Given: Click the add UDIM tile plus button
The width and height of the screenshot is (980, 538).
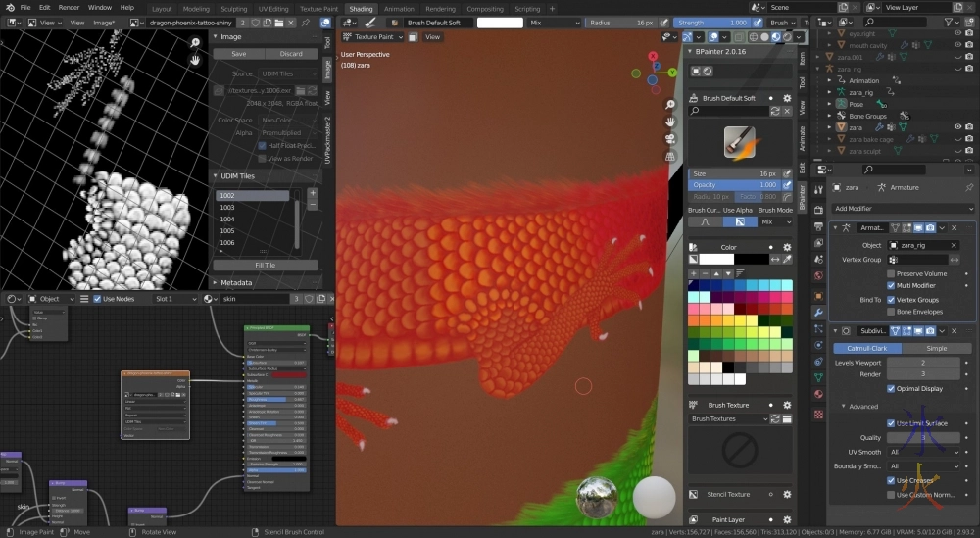Looking at the screenshot, I should coord(313,194).
